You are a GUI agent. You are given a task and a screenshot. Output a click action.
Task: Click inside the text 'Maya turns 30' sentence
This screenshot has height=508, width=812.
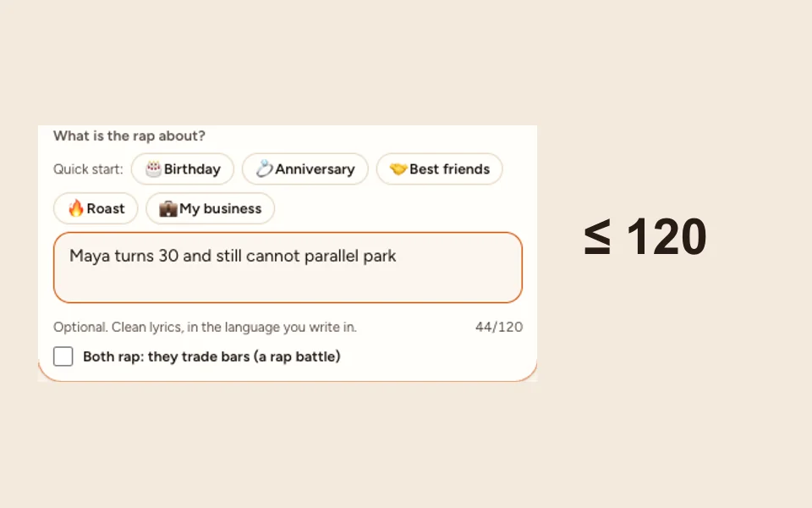[233, 256]
